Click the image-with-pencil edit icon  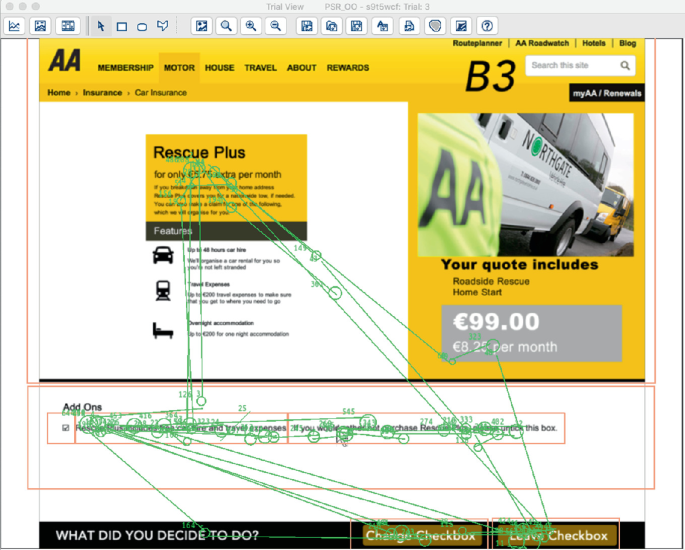click(x=461, y=26)
